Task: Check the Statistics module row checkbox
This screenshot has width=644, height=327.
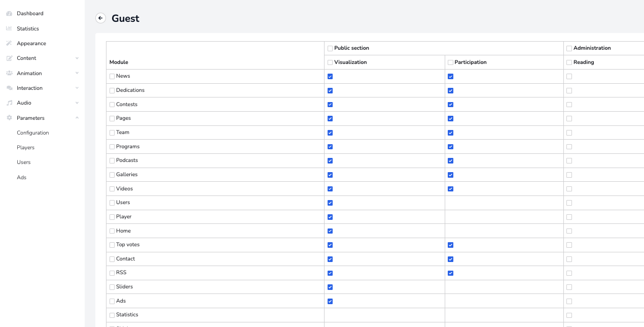Action: 112,315
